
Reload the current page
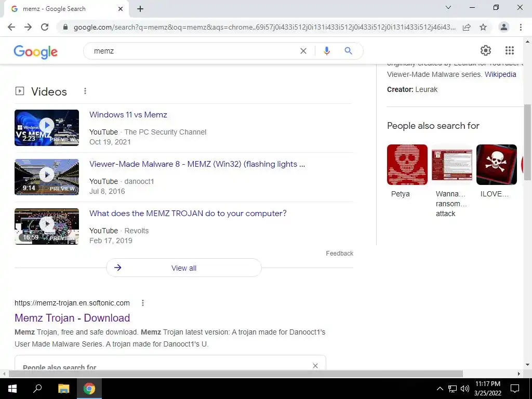pos(45,27)
